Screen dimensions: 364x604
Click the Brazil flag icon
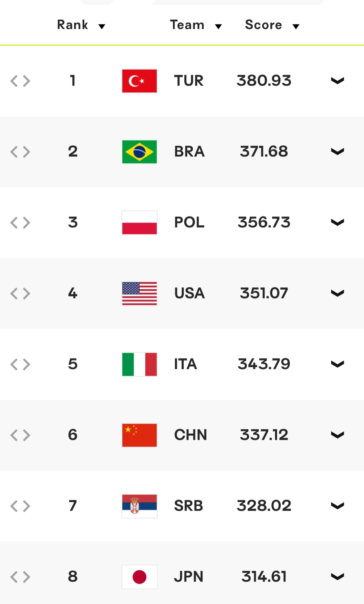pyautogui.click(x=139, y=152)
